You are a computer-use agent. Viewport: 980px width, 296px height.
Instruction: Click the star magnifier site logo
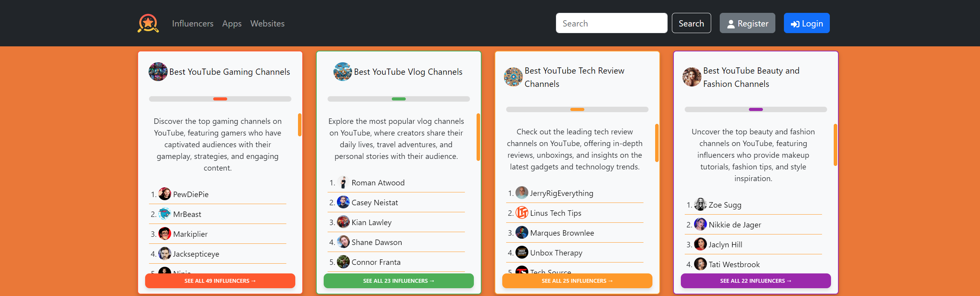click(148, 23)
